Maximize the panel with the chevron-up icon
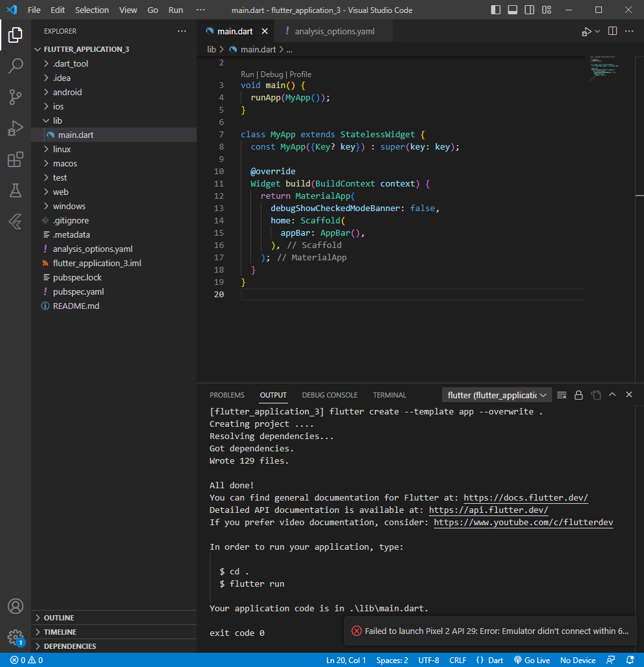Screen dimensions: 644x667 point(612,395)
